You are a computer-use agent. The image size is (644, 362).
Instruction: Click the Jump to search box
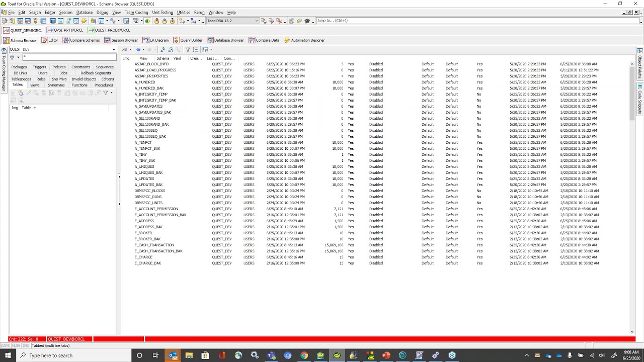477,21
